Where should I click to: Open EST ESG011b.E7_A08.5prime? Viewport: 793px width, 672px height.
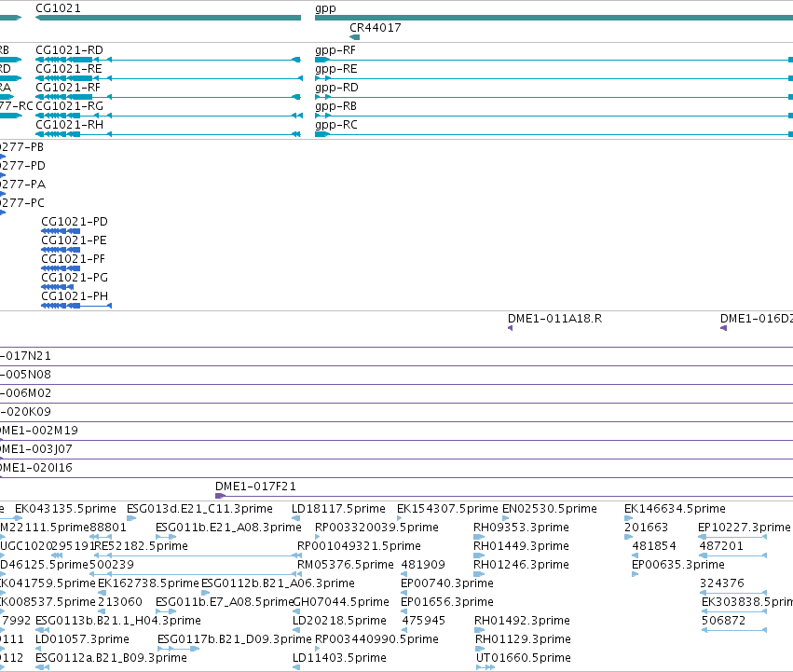coord(225,602)
